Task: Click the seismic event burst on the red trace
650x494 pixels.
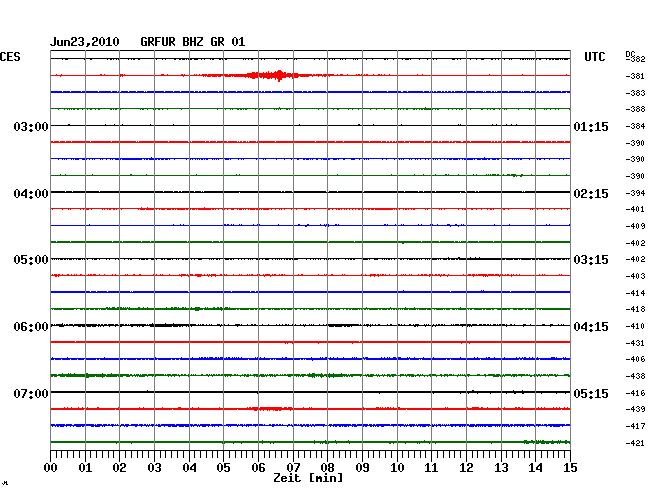Action: click(269, 75)
